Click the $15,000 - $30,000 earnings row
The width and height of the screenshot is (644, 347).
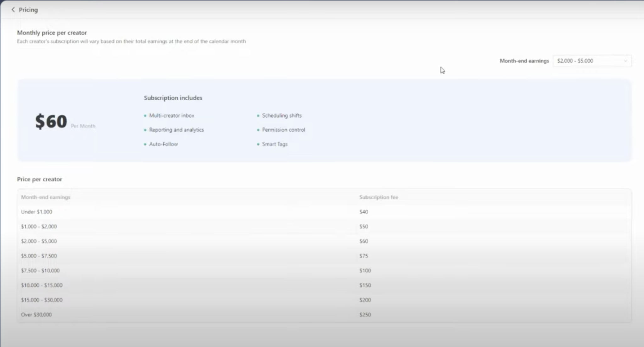coord(42,300)
